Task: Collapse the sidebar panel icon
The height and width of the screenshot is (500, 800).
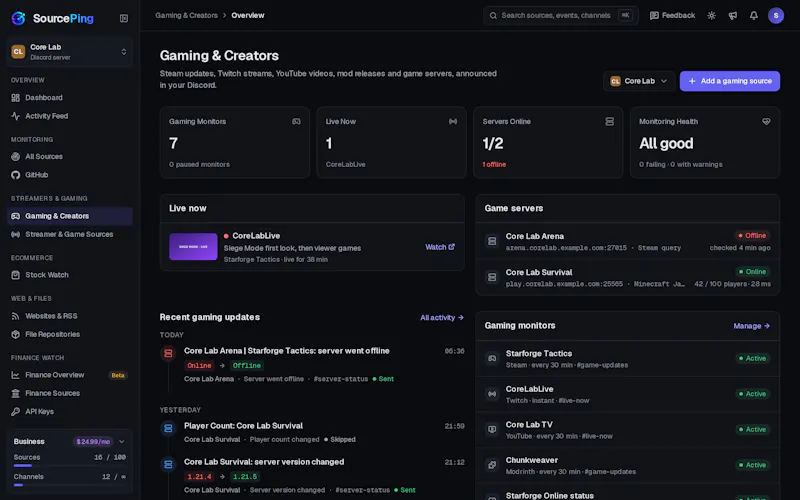Action: click(123, 18)
